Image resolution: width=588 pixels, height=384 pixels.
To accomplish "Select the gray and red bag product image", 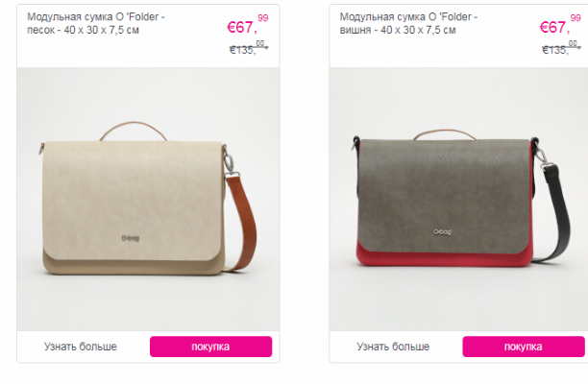I will click(458, 199).
